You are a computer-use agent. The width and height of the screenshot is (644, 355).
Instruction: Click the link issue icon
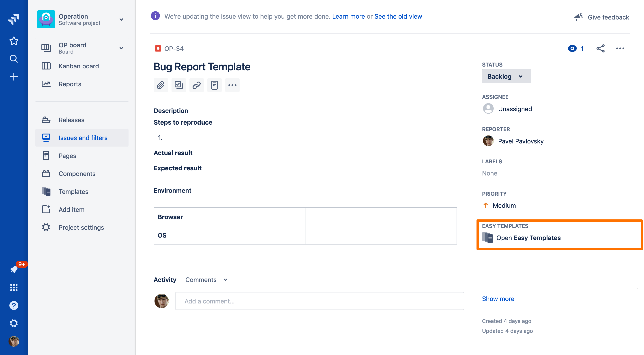click(197, 85)
